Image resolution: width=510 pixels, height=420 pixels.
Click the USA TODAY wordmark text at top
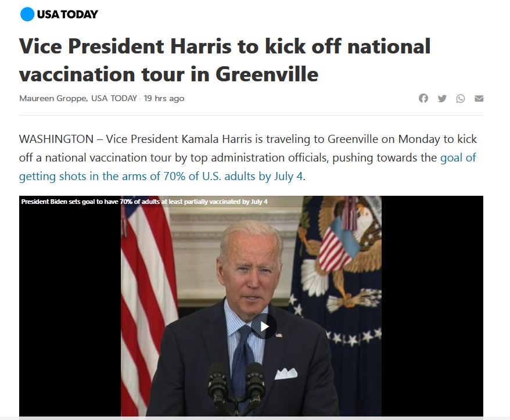click(x=67, y=15)
